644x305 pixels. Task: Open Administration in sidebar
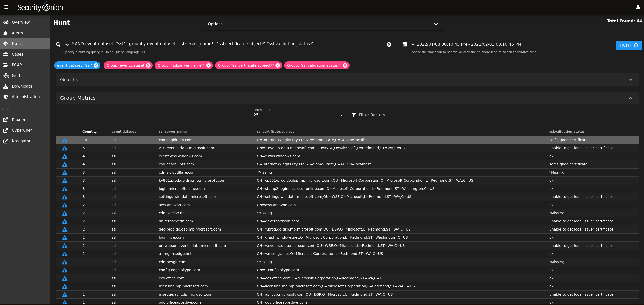coord(25,97)
